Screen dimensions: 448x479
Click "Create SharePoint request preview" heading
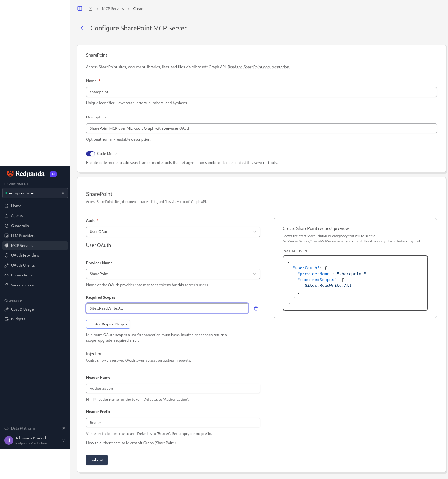(316, 228)
